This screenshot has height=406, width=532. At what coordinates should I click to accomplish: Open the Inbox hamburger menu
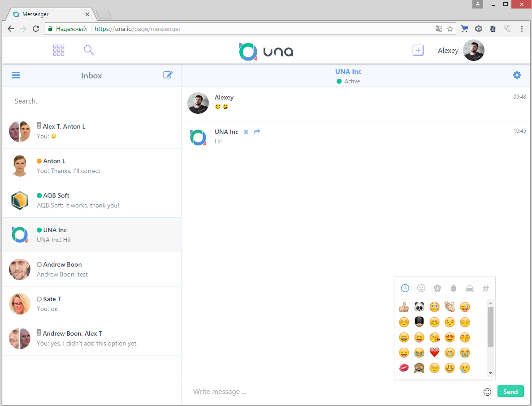[x=16, y=75]
